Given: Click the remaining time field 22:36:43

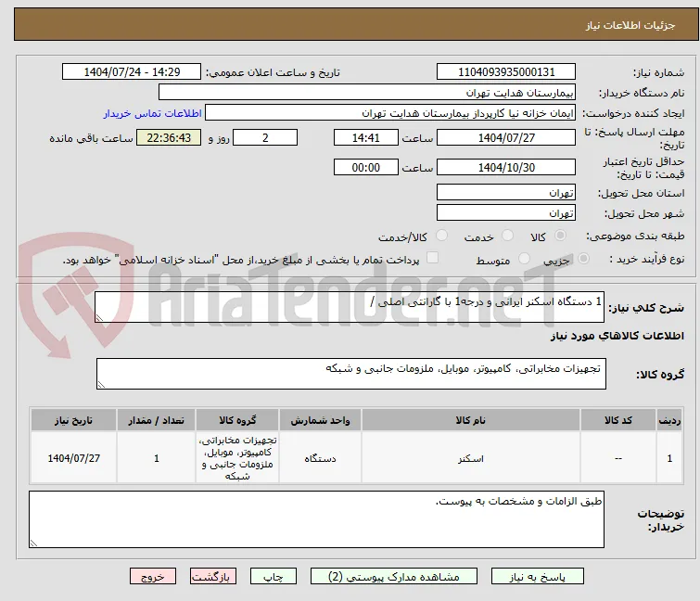Looking at the screenshot, I should pyautogui.click(x=169, y=137).
